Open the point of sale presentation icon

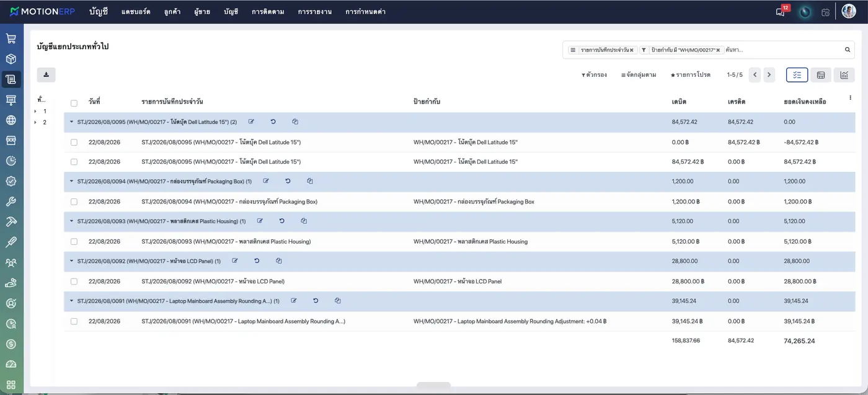11,100
